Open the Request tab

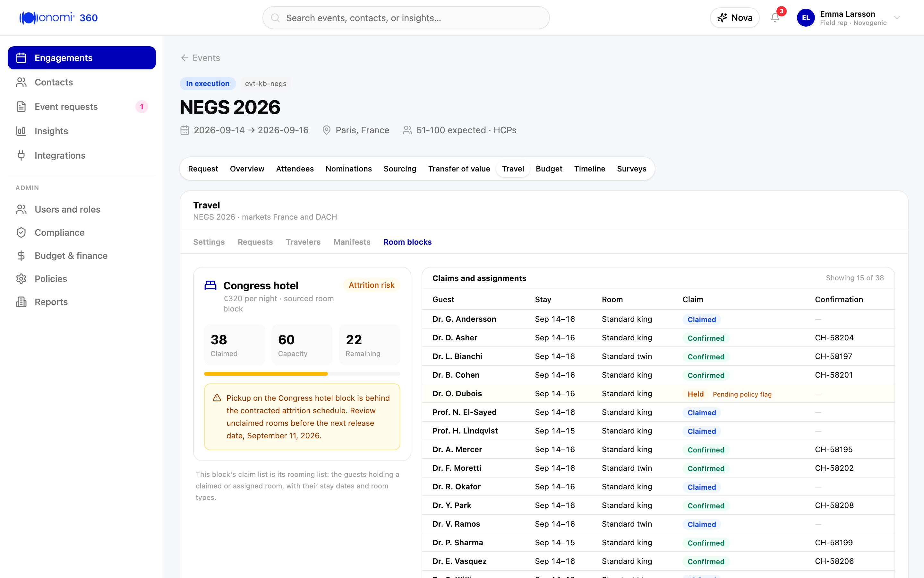pos(203,169)
